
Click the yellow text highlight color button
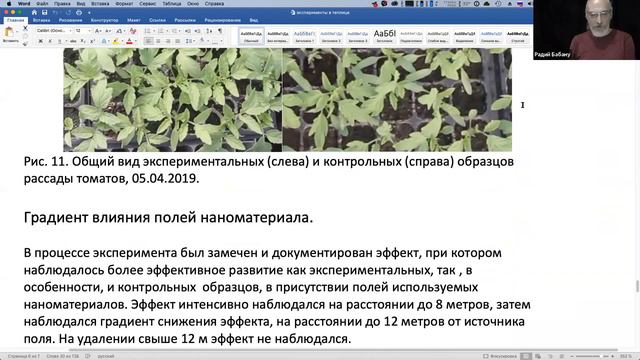click(116, 41)
